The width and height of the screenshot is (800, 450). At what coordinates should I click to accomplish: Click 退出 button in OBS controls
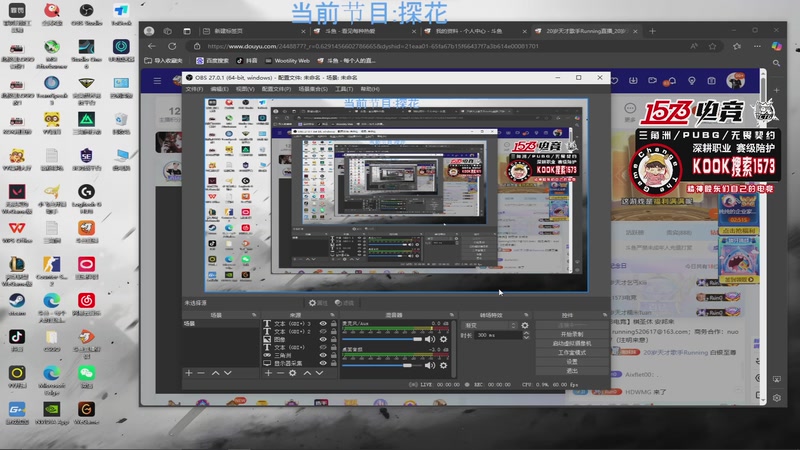(x=572, y=371)
